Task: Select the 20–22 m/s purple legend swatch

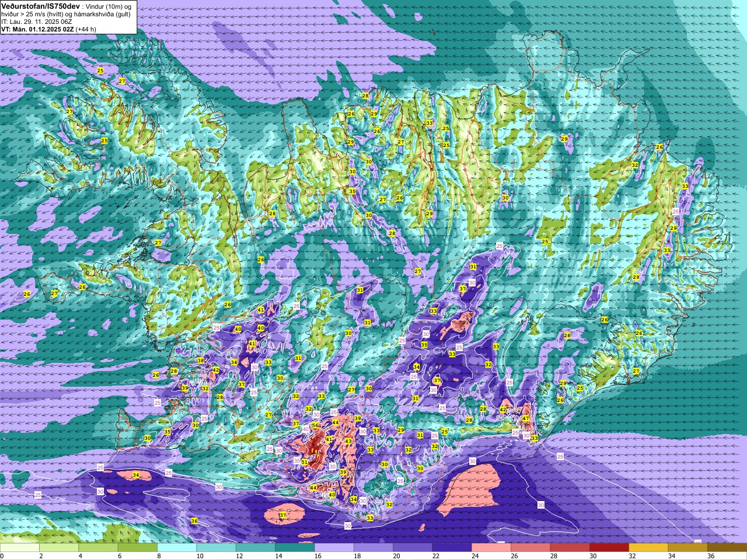Action: [413, 548]
